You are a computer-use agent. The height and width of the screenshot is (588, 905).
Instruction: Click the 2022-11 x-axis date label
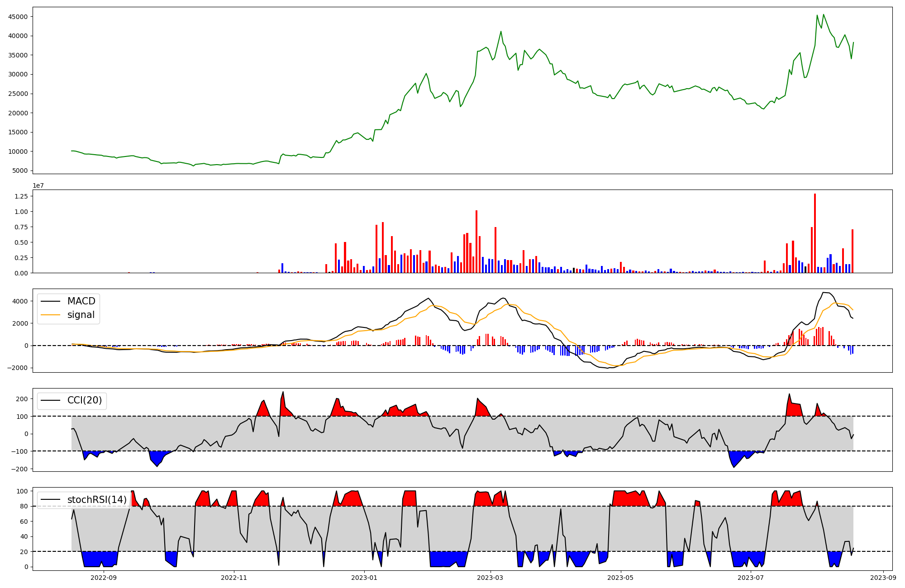click(234, 578)
